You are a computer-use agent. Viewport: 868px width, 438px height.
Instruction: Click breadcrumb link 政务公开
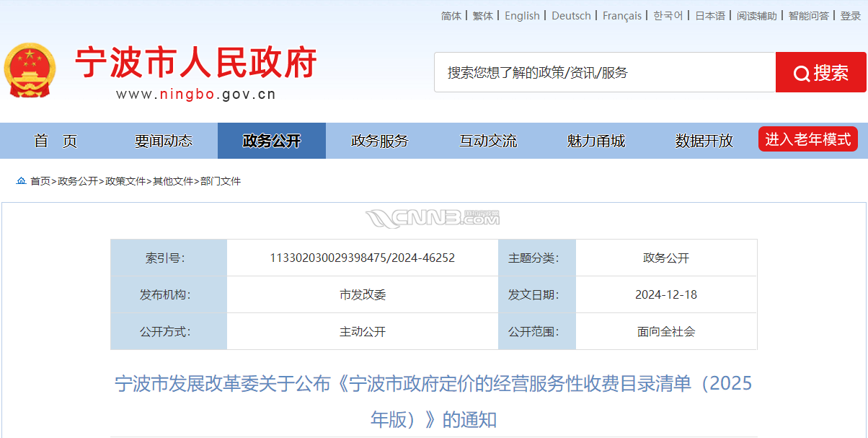(x=78, y=181)
